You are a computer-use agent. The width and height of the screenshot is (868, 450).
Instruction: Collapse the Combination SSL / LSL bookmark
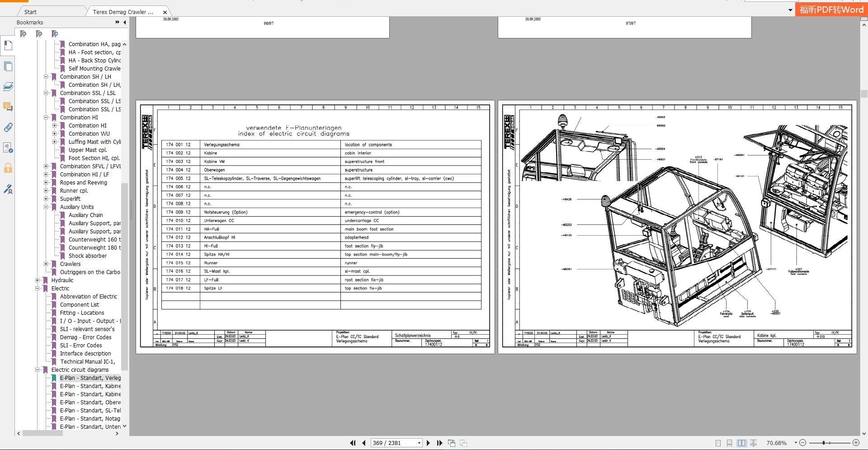click(x=46, y=93)
